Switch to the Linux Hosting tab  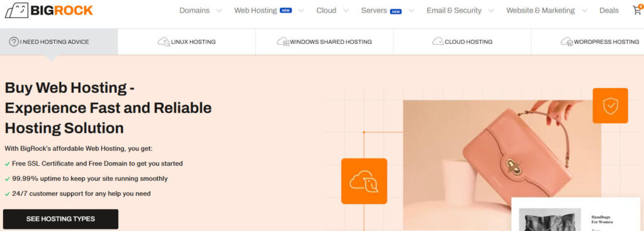click(x=186, y=42)
